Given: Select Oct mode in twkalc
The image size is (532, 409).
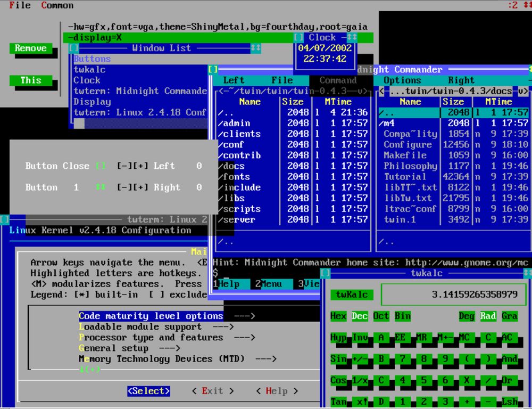Looking at the screenshot, I should point(381,316).
